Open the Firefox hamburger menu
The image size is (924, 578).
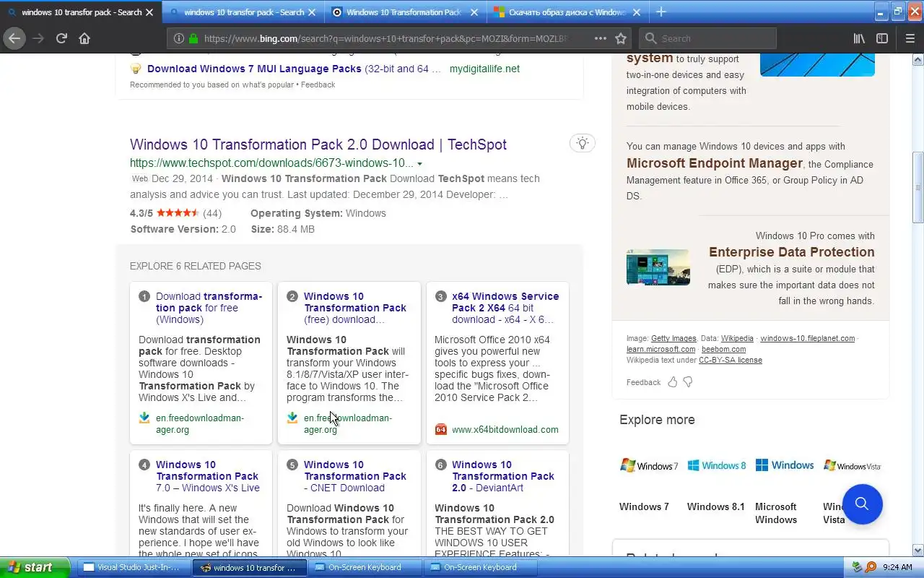pos(910,38)
